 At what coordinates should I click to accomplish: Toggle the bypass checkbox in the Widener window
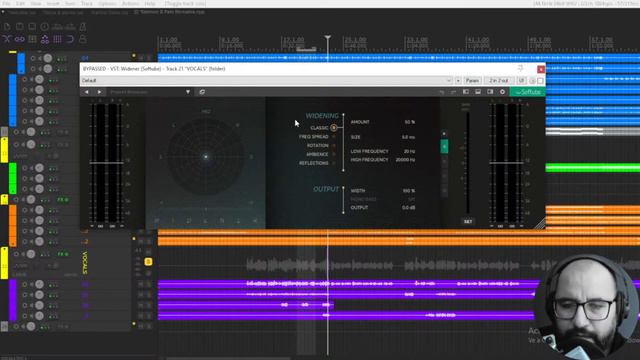(x=540, y=81)
